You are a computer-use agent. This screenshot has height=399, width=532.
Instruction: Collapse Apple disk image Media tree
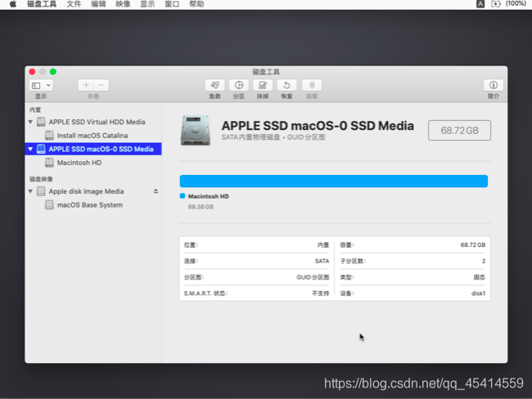30,191
